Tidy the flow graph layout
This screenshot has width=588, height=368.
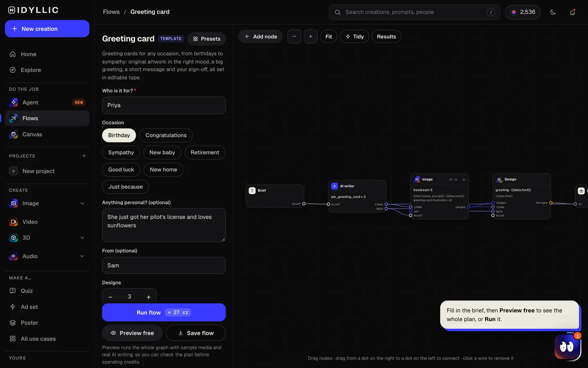click(354, 36)
